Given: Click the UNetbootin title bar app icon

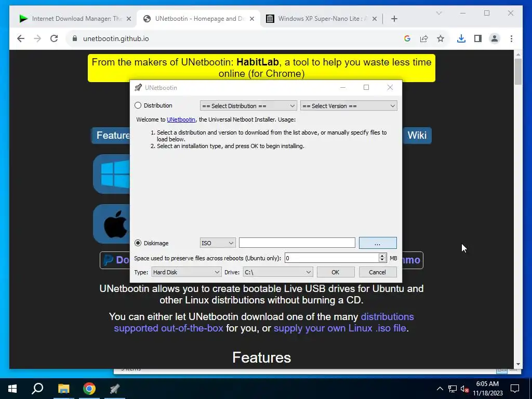Looking at the screenshot, I should coord(138,87).
